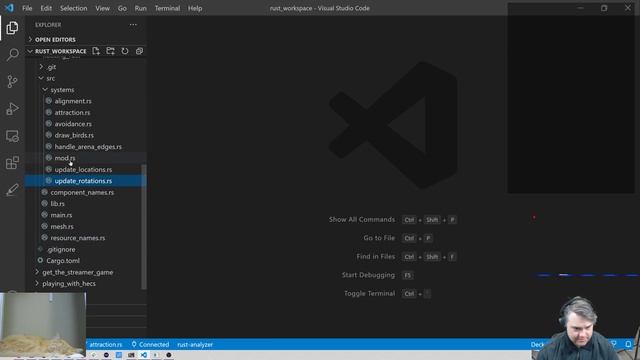
Task: Open resource_names.rs file
Action: pyautogui.click(x=78, y=238)
